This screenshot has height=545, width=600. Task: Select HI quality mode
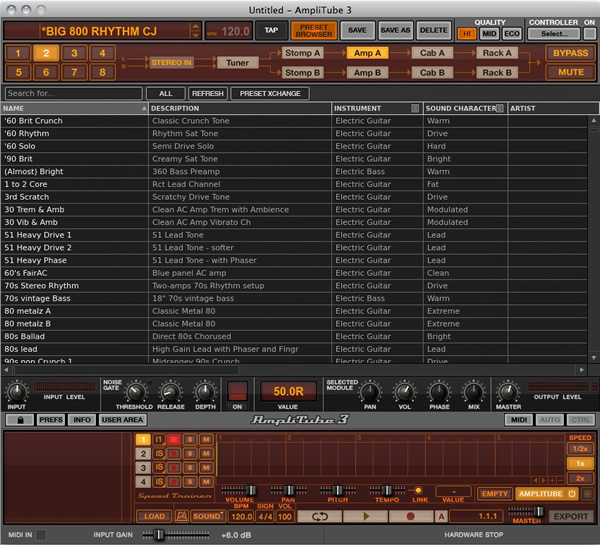click(467, 34)
